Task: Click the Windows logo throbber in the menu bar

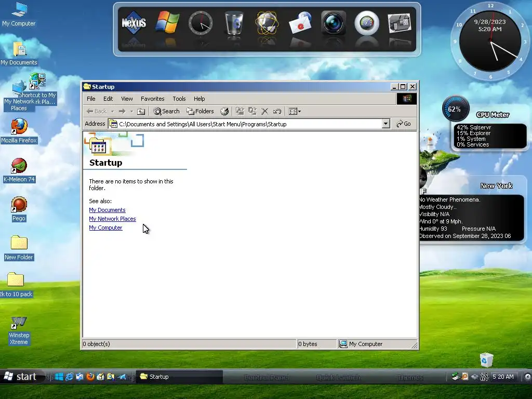Action: click(x=406, y=99)
